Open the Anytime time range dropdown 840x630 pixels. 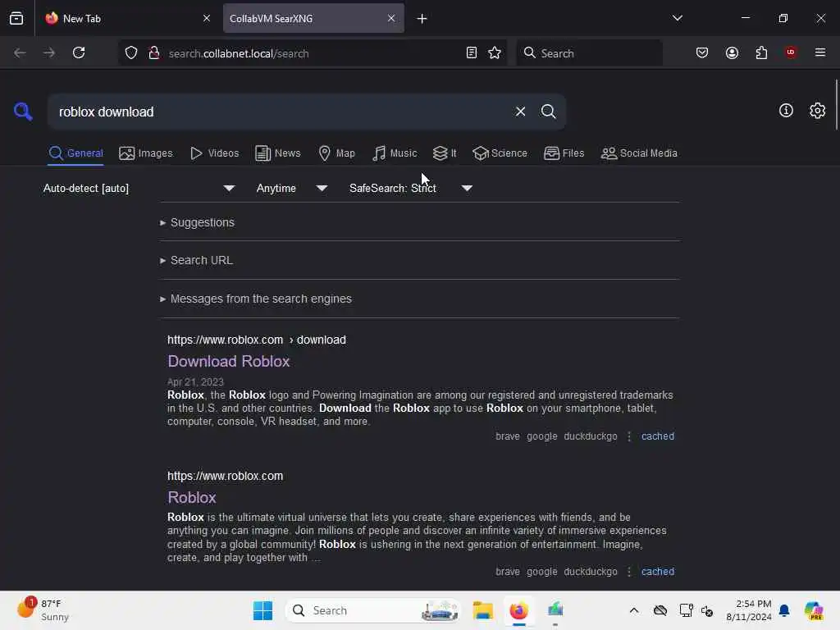point(291,188)
